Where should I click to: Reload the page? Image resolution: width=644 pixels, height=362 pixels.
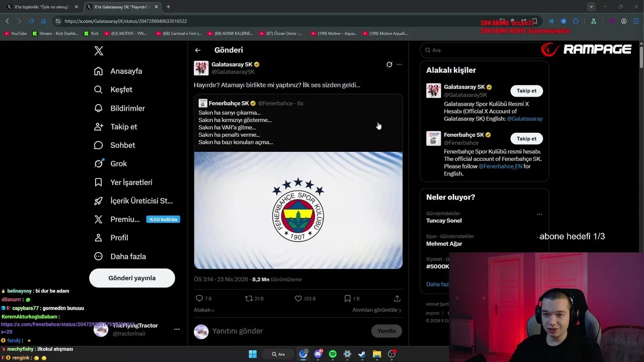(31, 21)
